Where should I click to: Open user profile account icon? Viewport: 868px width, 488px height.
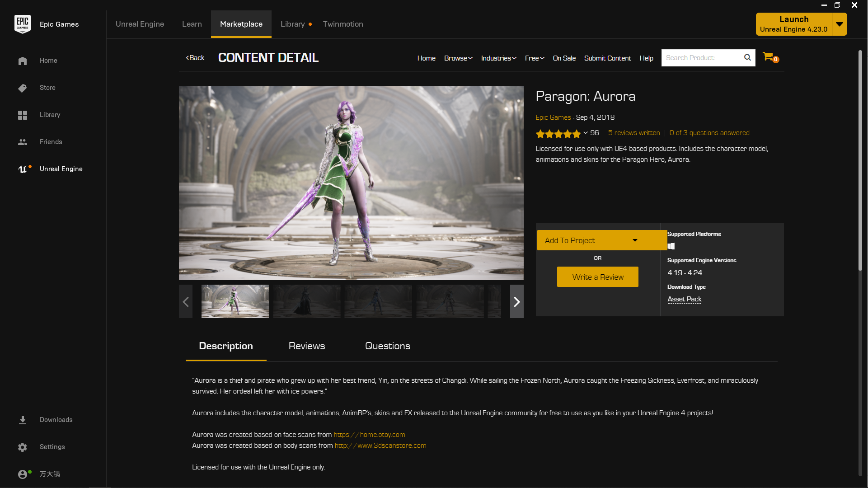tap(23, 474)
